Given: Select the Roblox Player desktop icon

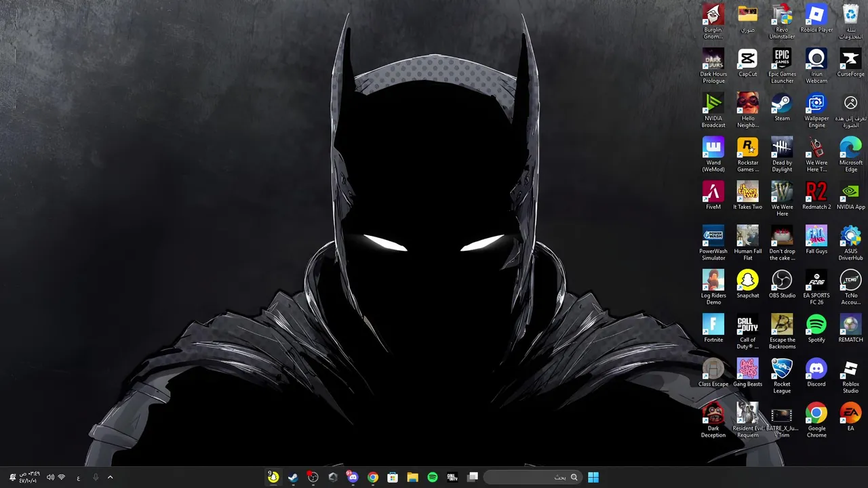Looking at the screenshot, I should tap(816, 18).
